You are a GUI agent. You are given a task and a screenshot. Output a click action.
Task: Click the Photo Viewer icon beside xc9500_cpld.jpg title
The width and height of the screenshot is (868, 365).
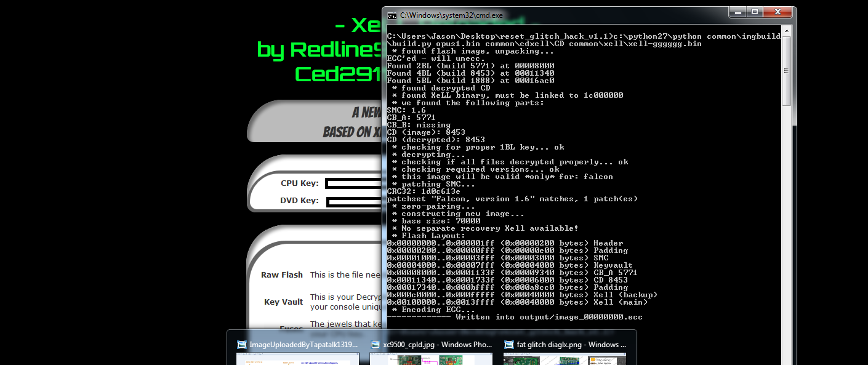pos(375,345)
